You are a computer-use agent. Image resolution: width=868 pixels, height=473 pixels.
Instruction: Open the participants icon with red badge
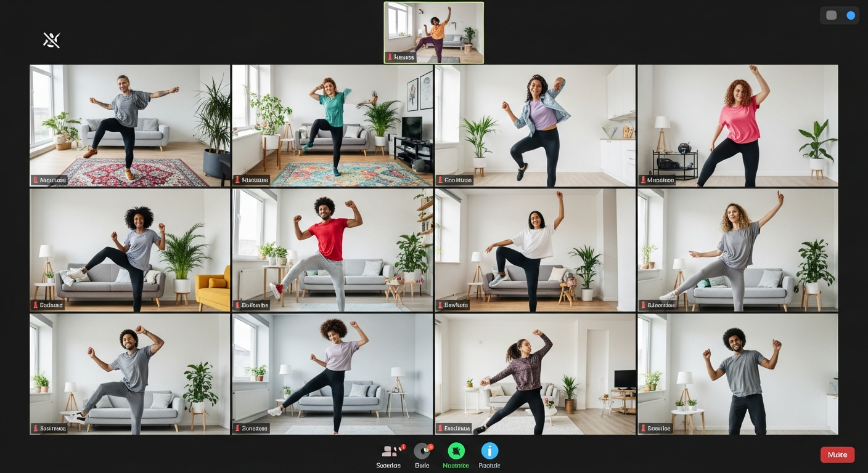coord(389,451)
